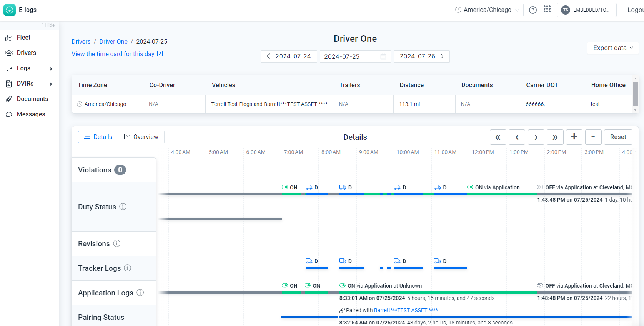Hide the left sidebar
Viewport: 644px width, 326px height.
(48, 25)
